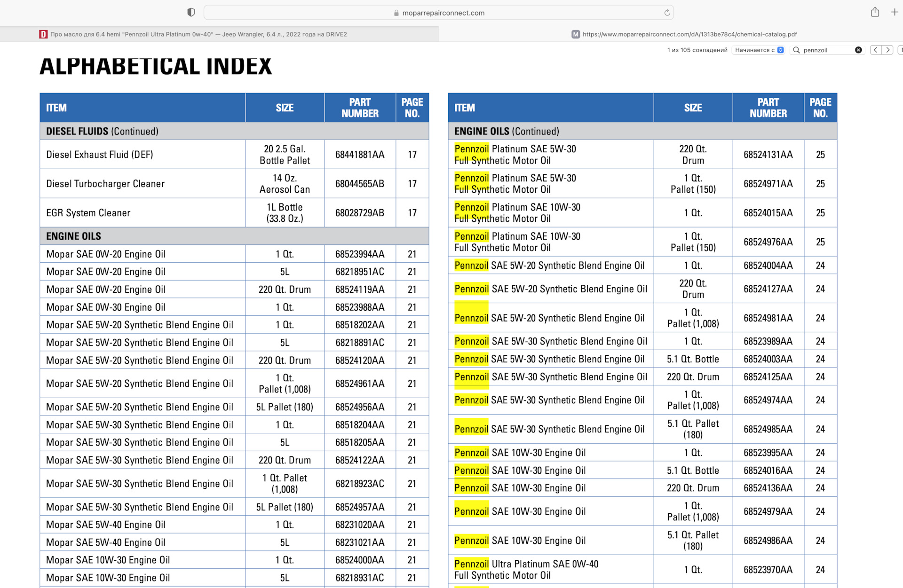
Task: Click the reload page icon
Action: tap(667, 13)
